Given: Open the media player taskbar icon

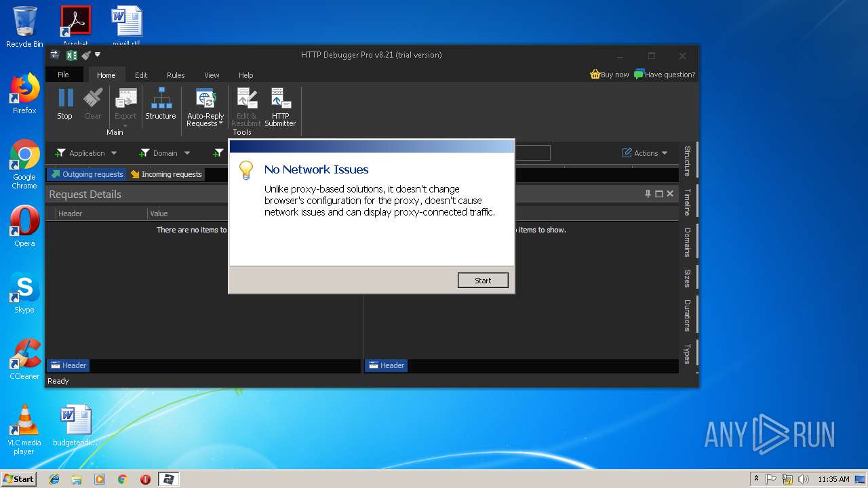Looking at the screenshot, I should (100, 479).
